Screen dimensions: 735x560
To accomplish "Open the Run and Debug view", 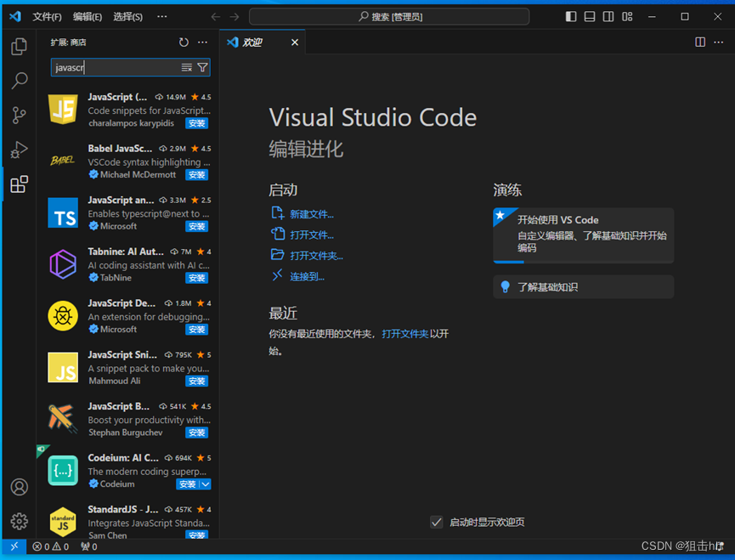I will [19, 150].
